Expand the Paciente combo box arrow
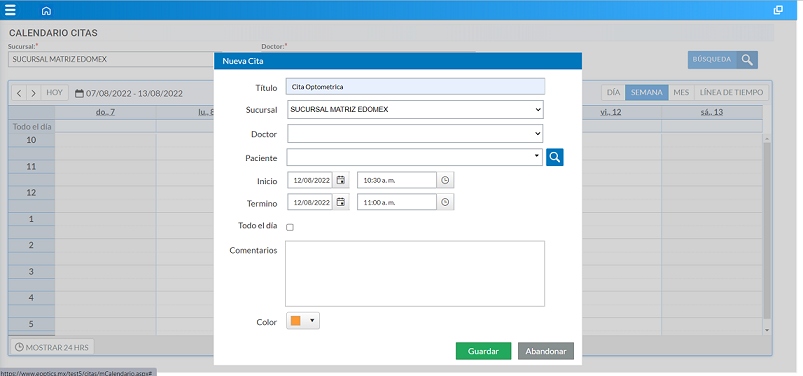The width and height of the screenshot is (803, 376). [x=536, y=155]
